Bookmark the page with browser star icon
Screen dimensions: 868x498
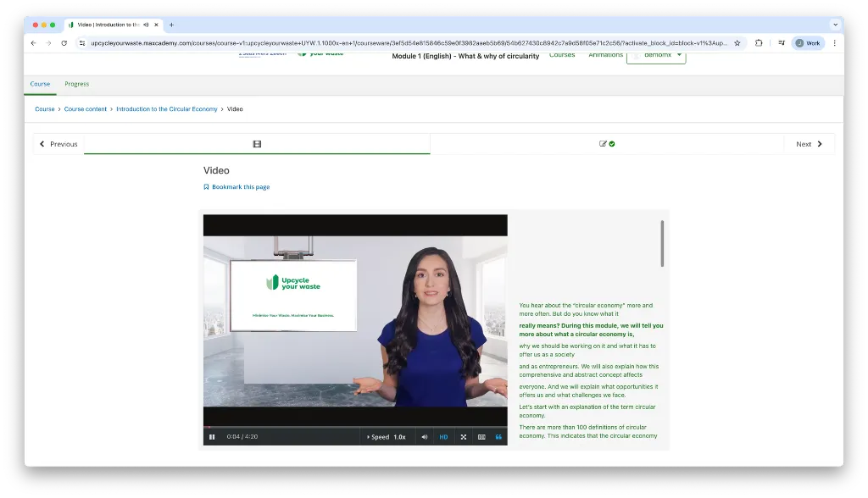point(737,43)
